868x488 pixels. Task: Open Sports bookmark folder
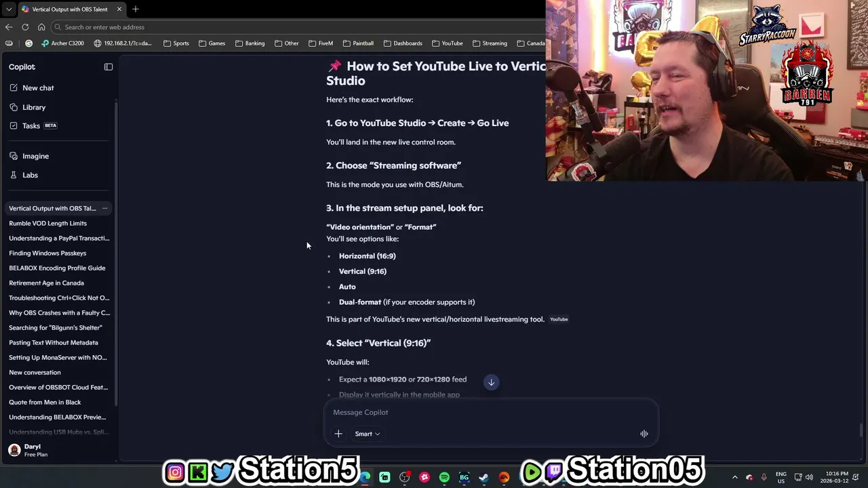click(x=176, y=43)
